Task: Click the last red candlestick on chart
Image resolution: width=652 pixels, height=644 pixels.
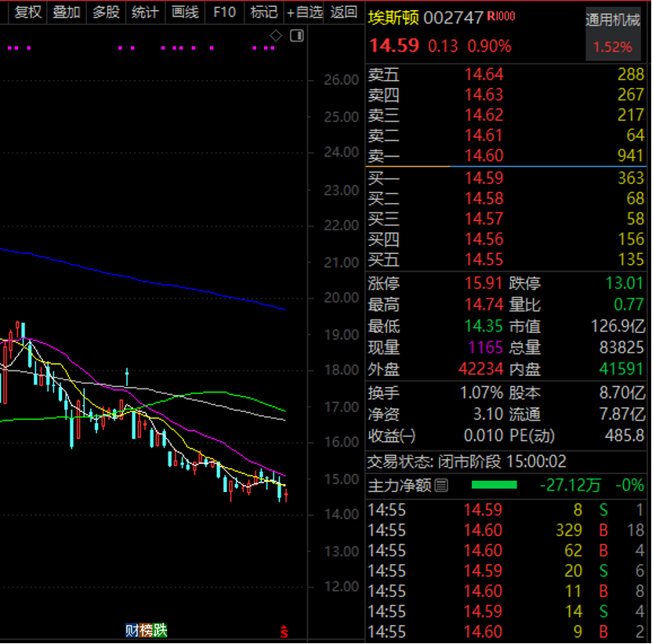Action: [x=286, y=495]
